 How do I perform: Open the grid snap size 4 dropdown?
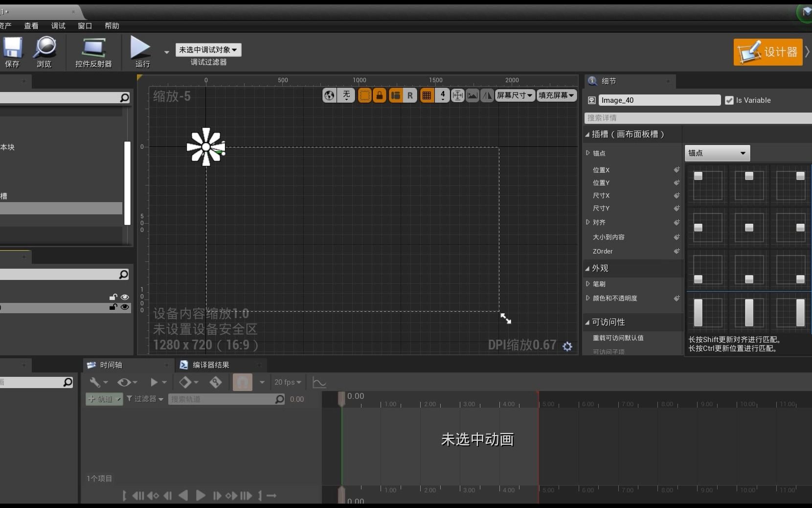pos(443,95)
